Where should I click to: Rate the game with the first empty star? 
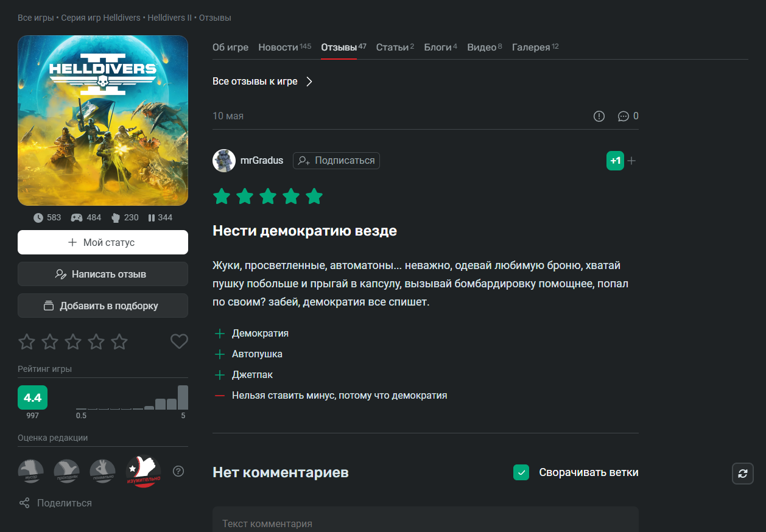tap(27, 341)
